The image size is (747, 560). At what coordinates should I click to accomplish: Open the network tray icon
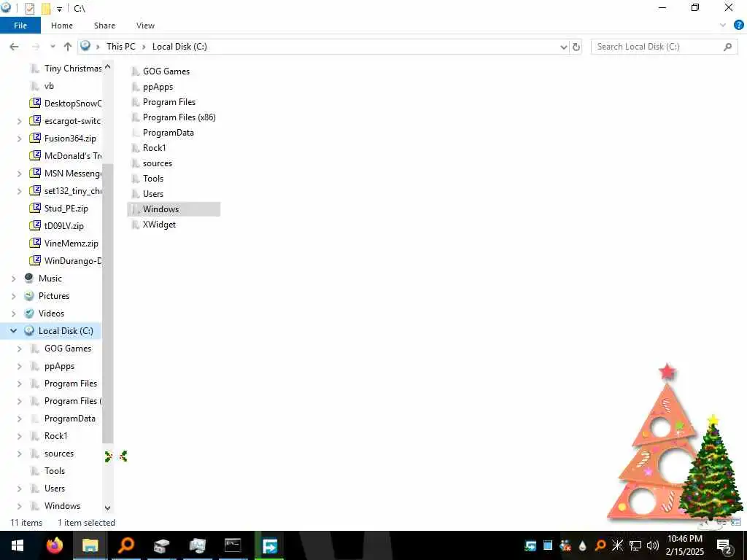[635, 545]
